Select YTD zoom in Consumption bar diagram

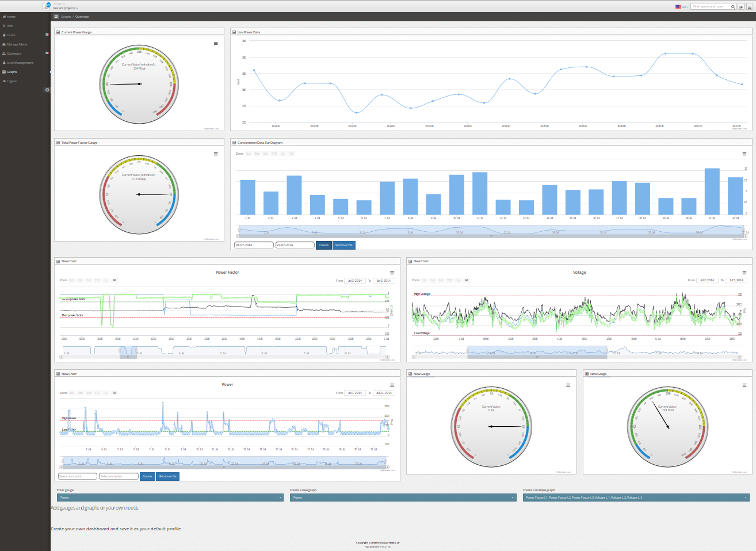[x=274, y=154]
